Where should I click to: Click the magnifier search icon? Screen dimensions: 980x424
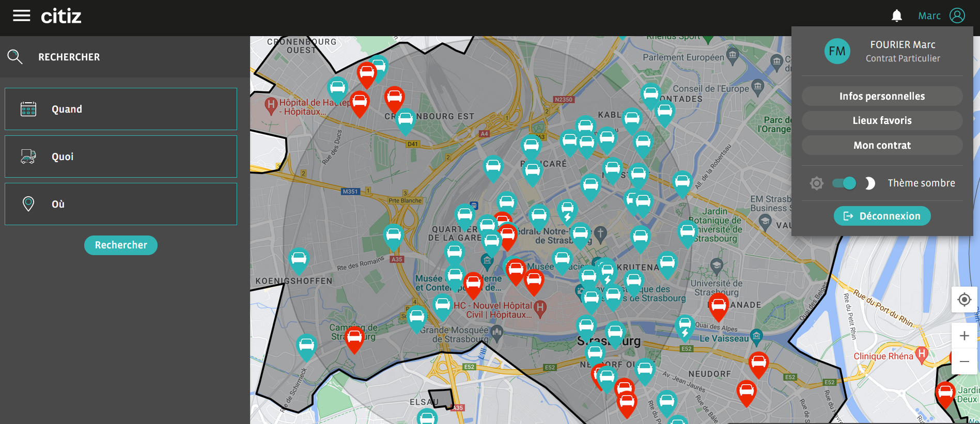tap(15, 57)
